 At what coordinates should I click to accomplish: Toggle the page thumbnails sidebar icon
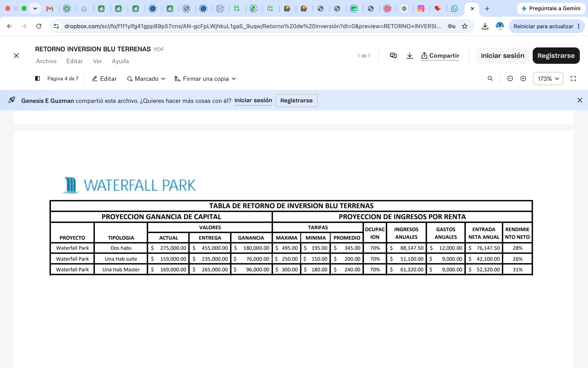37,78
